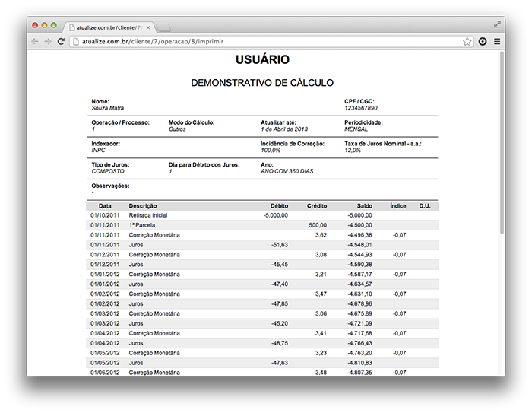The height and width of the screenshot is (413, 532).
Task: Click the saldo value -4.678,96
Action: coord(359,304)
